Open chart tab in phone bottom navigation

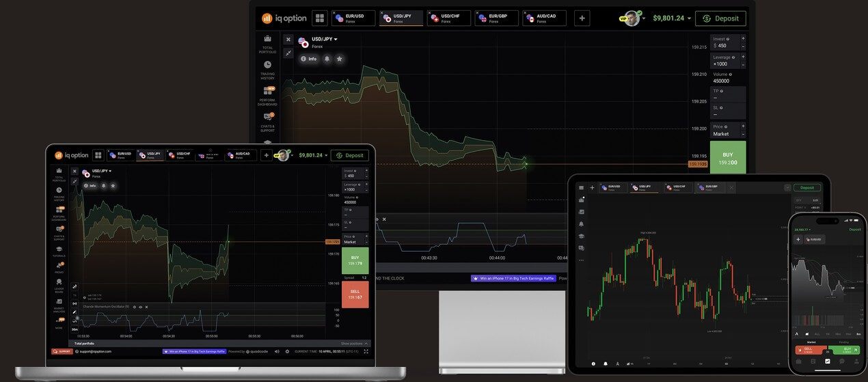click(828, 361)
